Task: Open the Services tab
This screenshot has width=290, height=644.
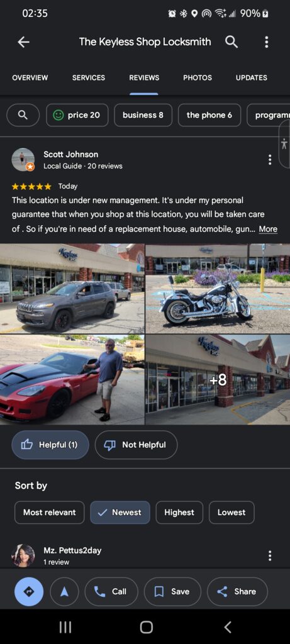Action: [89, 77]
